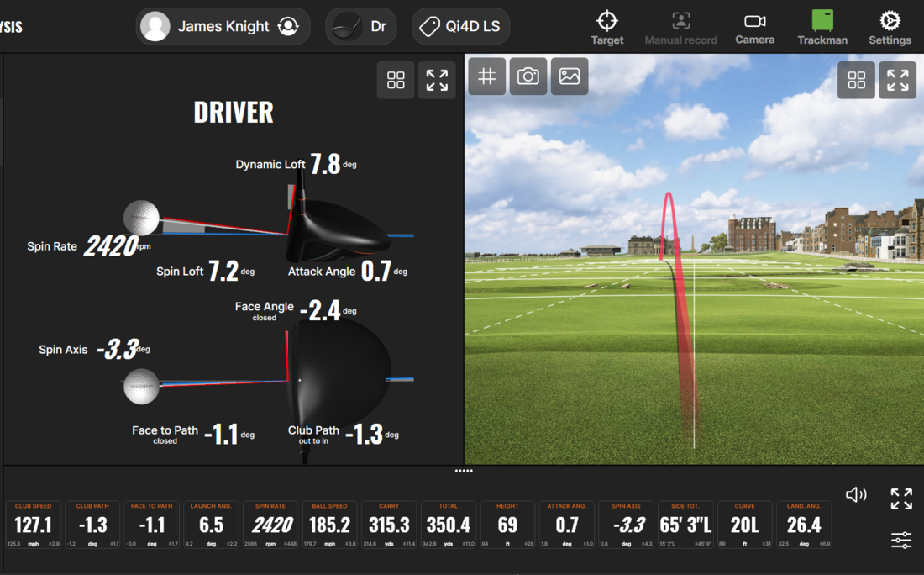Open the image gallery icon
Screen dimensions: 924x575
[570, 76]
